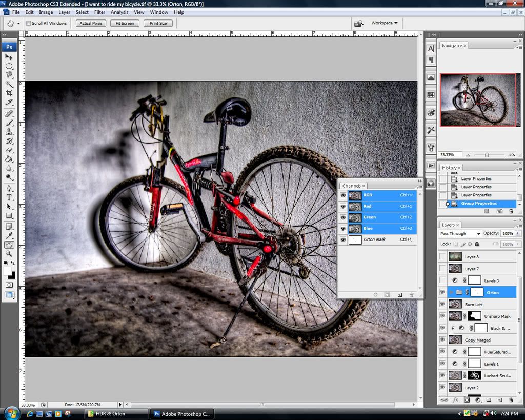Open the Filter menu
Image resolution: width=525 pixels, height=420 pixels.
pos(99,12)
